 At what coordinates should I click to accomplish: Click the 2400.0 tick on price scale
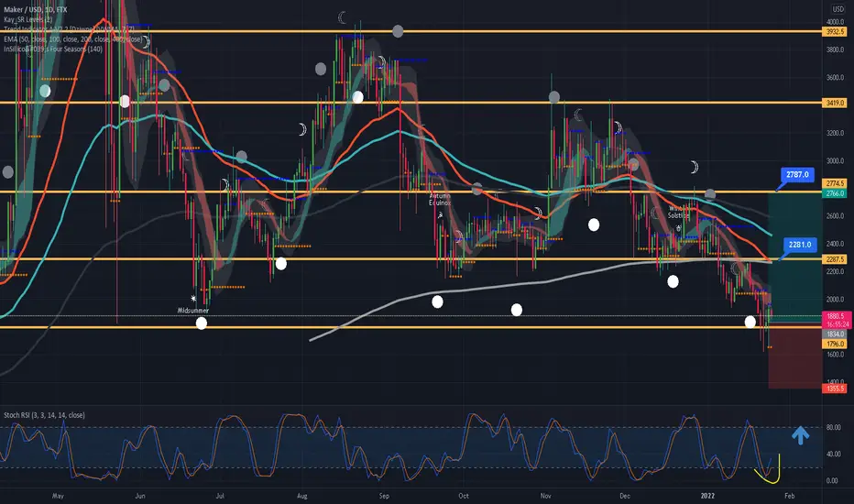pos(835,244)
